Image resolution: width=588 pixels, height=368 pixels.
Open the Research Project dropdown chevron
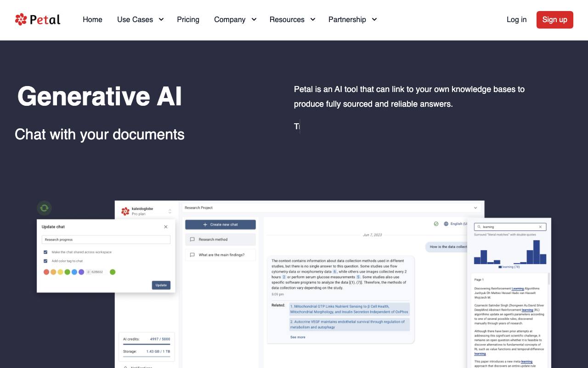[x=475, y=208]
